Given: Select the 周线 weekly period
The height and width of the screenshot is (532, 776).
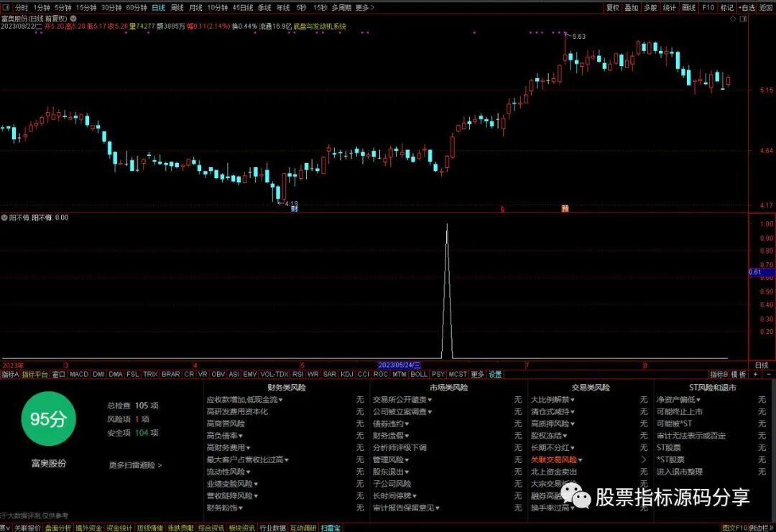Looking at the screenshot, I should point(177,7).
